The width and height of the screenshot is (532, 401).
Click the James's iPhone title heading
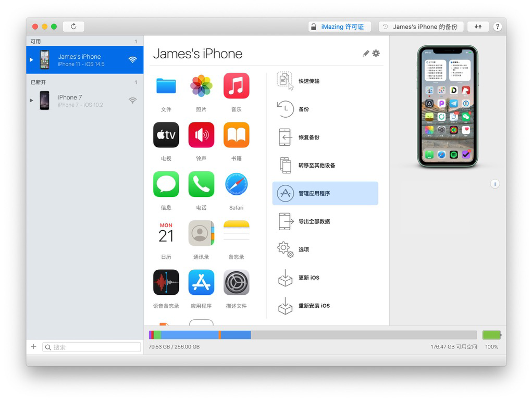pos(198,54)
